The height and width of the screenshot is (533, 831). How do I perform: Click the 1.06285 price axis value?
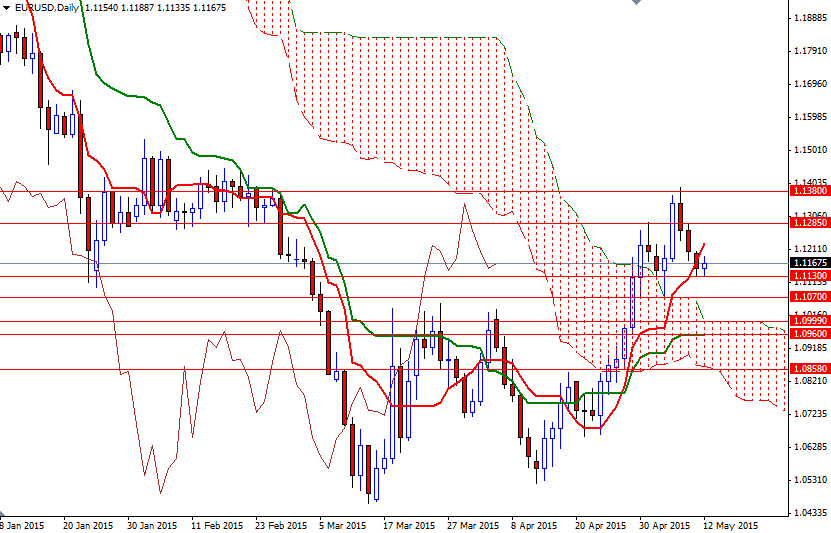click(x=810, y=447)
